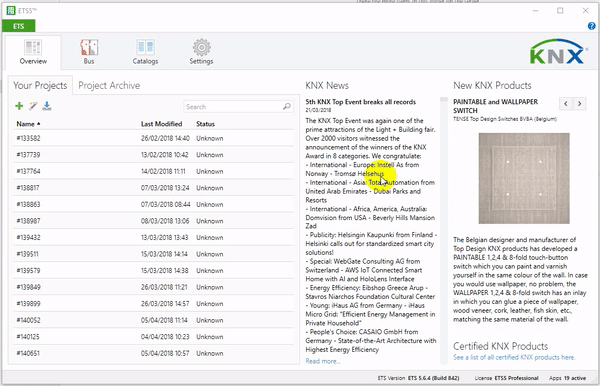
Task: Click the import project download icon
Action: click(47, 106)
